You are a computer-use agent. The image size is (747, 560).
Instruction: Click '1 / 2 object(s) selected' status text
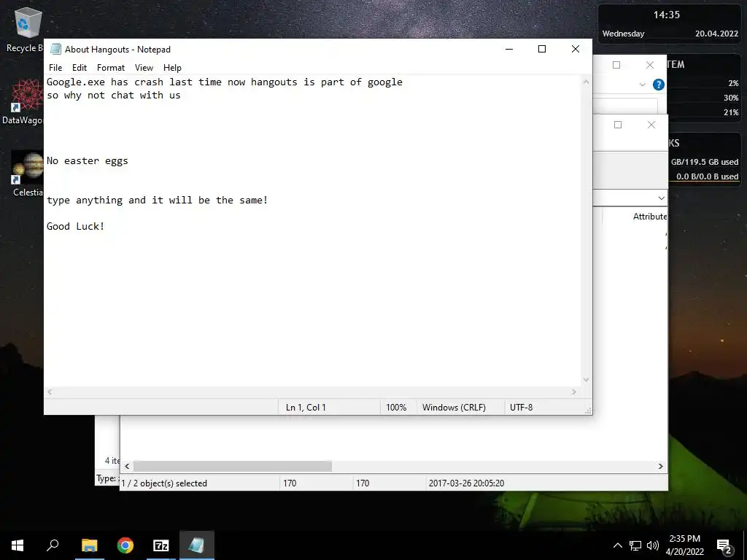164,483
